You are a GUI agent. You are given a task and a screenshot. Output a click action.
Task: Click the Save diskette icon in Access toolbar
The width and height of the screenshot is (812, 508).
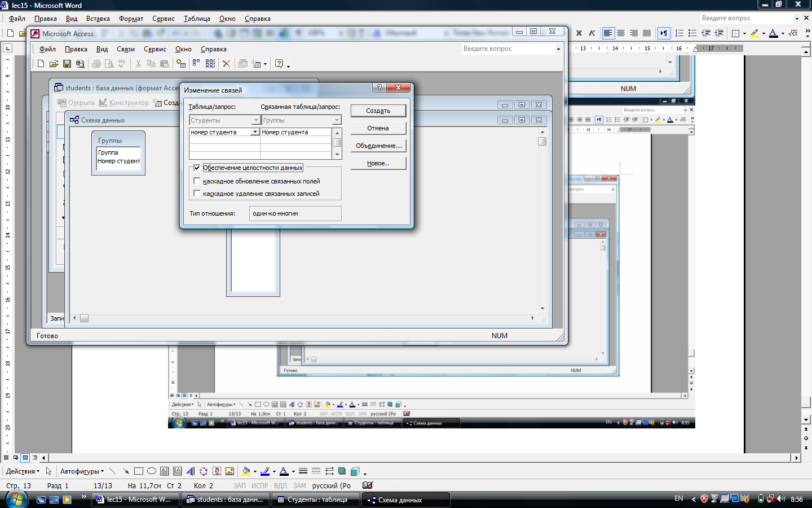pyautogui.click(x=67, y=64)
